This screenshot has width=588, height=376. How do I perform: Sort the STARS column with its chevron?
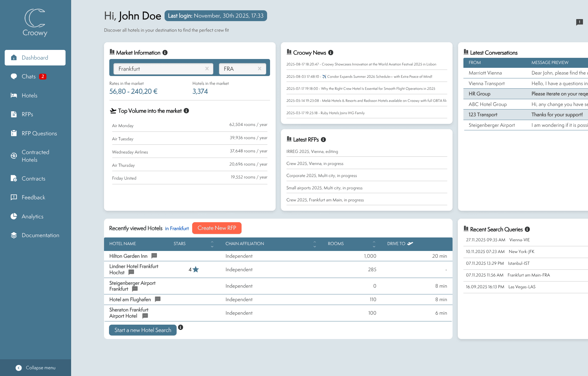coord(212,244)
